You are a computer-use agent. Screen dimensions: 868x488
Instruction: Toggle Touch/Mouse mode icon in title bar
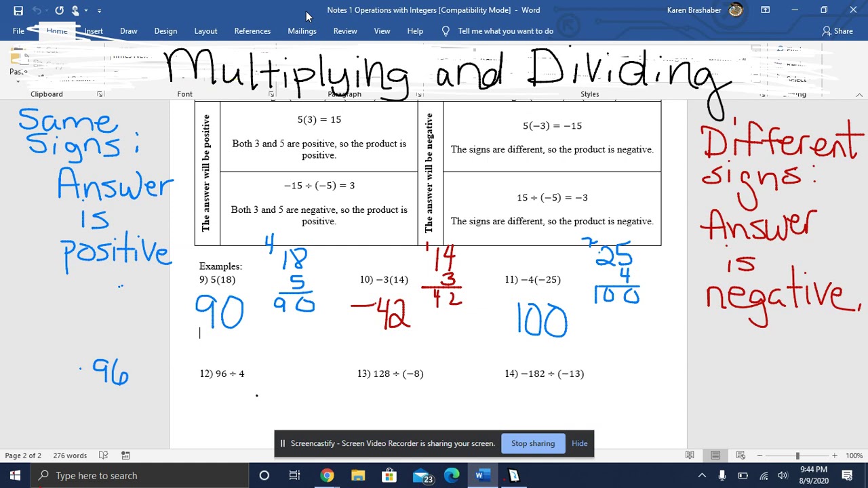[75, 10]
